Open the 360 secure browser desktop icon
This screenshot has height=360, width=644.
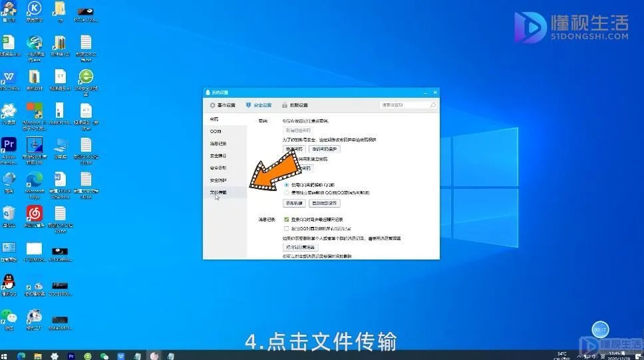pyautogui.click(x=86, y=83)
